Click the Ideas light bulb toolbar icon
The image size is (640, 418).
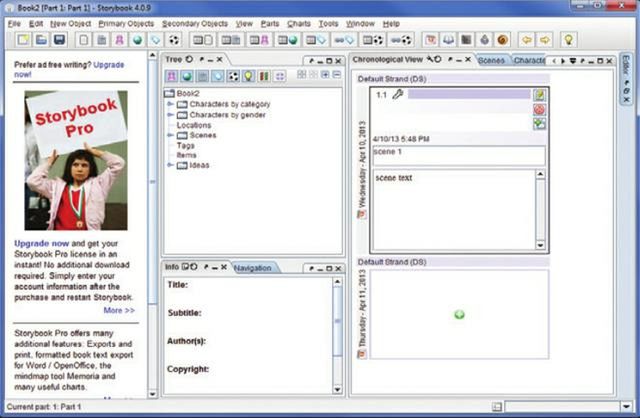click(568, 40)
